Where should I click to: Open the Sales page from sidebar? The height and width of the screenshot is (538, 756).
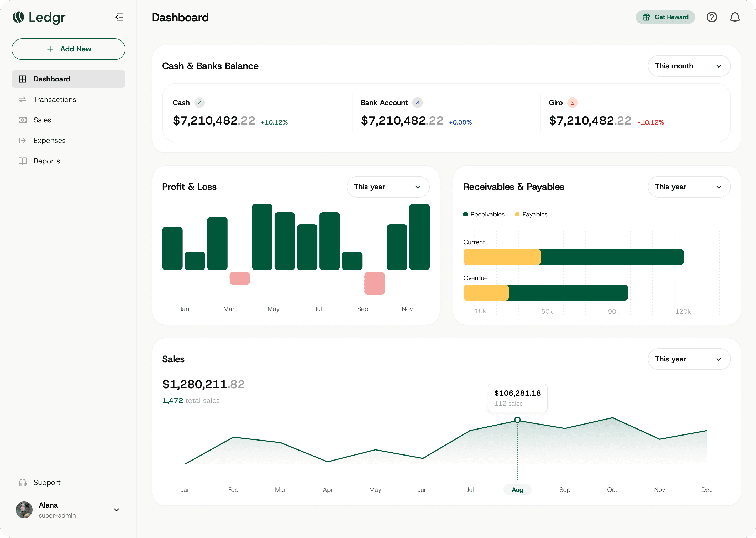point(69,120)
